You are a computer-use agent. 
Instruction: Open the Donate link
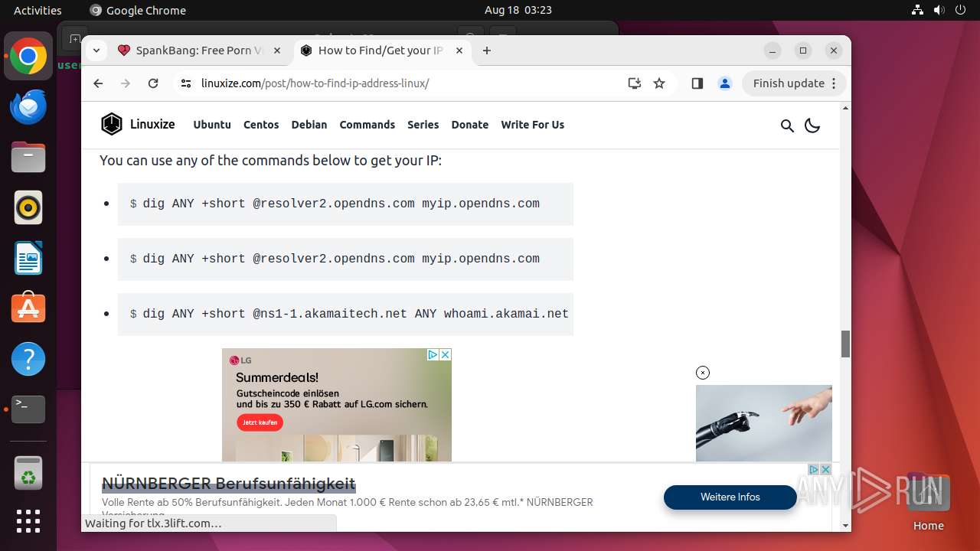[x=470, y=125]
